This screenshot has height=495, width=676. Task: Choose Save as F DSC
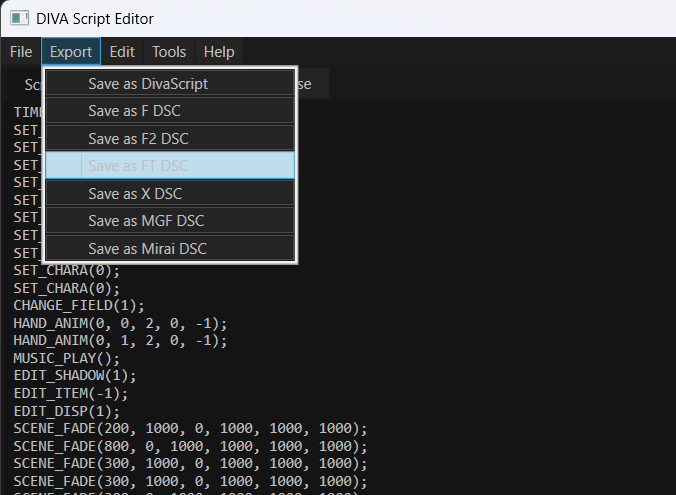(170, 111)
